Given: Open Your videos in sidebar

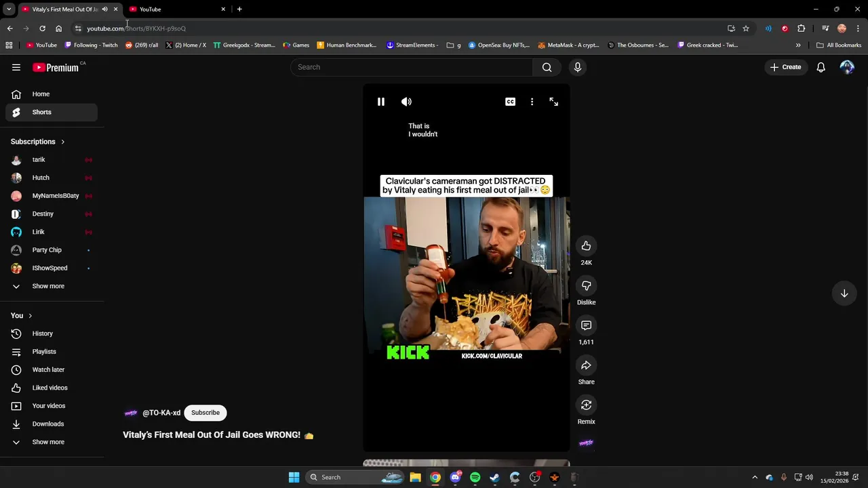Looking at the screenshot, I should click(52, 406).
